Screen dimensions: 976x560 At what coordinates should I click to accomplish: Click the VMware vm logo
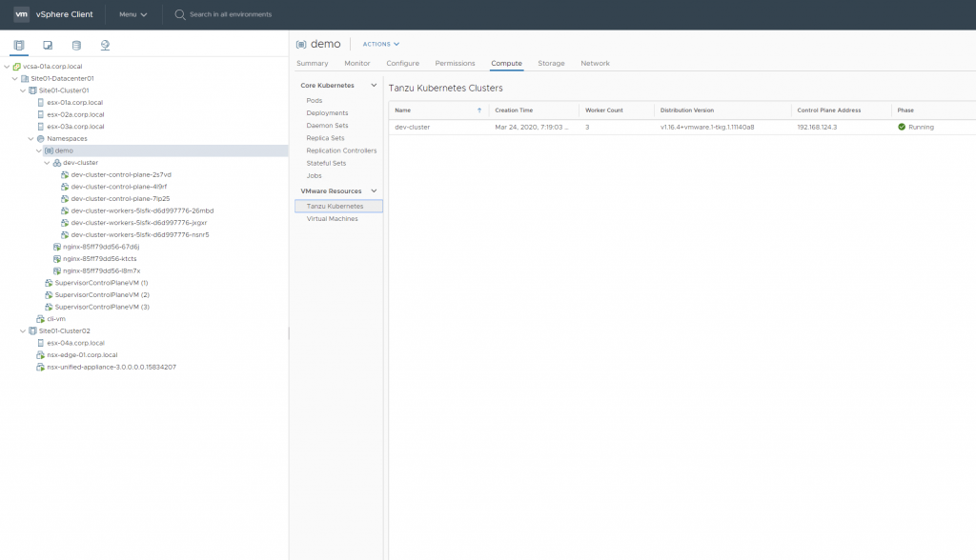point(21,14)
